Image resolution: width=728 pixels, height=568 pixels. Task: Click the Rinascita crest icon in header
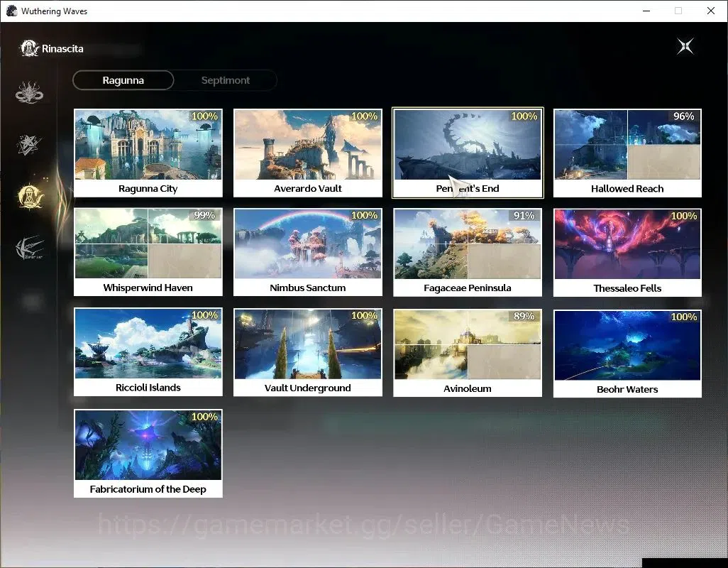(29, 48)
